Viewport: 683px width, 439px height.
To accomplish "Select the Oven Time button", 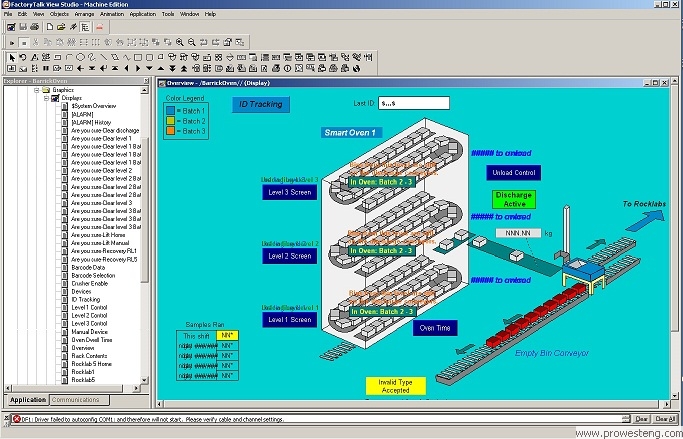I will [435, 328].
